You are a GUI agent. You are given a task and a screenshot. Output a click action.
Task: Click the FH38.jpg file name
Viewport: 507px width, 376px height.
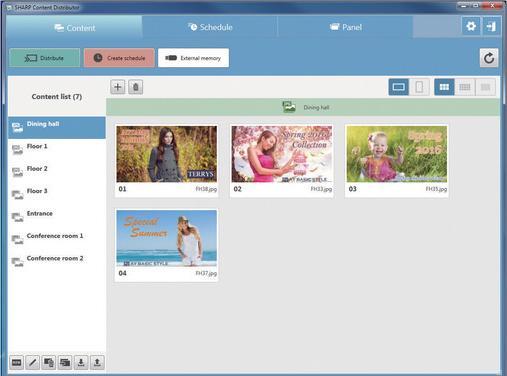click(206, 189)
